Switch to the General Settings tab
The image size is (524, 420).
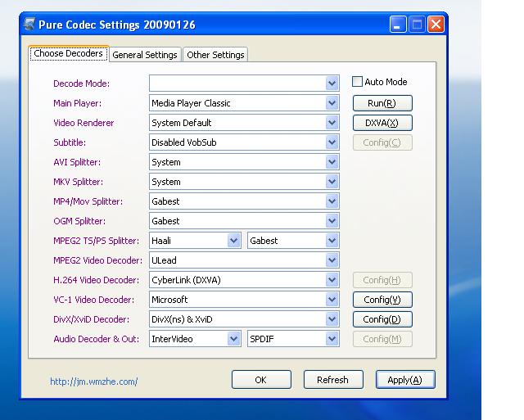145,55
